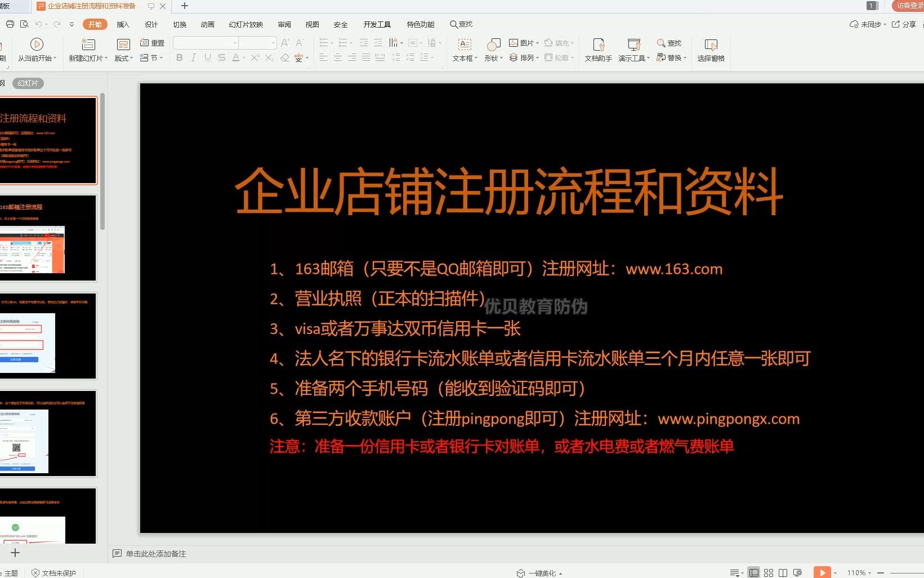Toggle strikethrough formatting
Screen dimensions: 924x578
[x=222, y=57]
